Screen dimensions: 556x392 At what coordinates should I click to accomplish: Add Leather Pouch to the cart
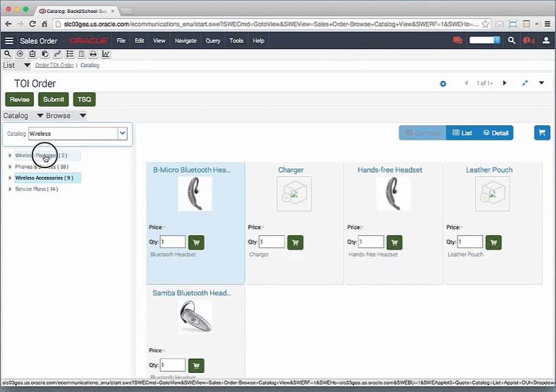(x=494, y=242)
